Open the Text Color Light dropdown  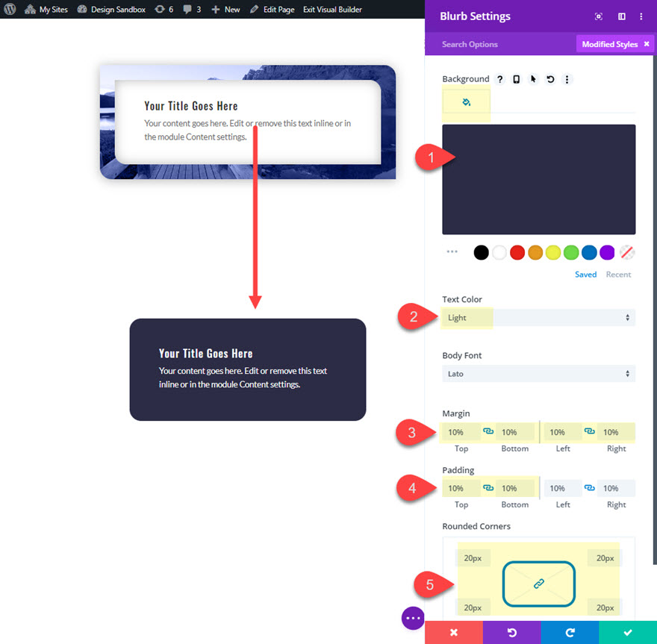click(539, 317)
